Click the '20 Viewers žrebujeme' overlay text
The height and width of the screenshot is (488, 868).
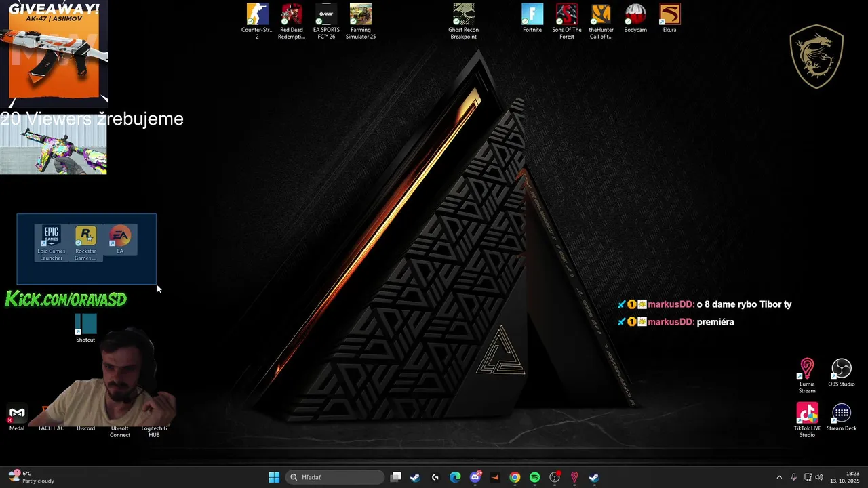click(92, 119)
